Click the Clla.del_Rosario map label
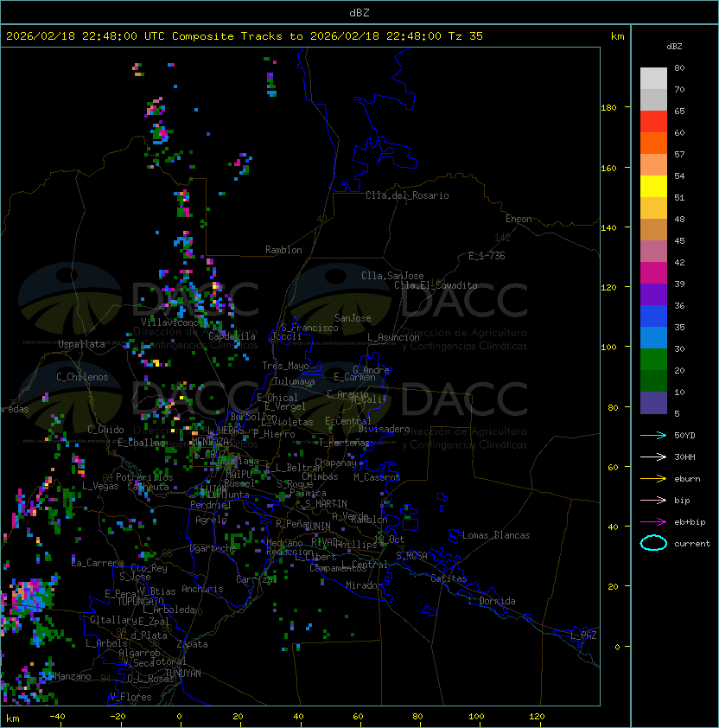This screenshot has width=719, height=728. pos(407,195)
